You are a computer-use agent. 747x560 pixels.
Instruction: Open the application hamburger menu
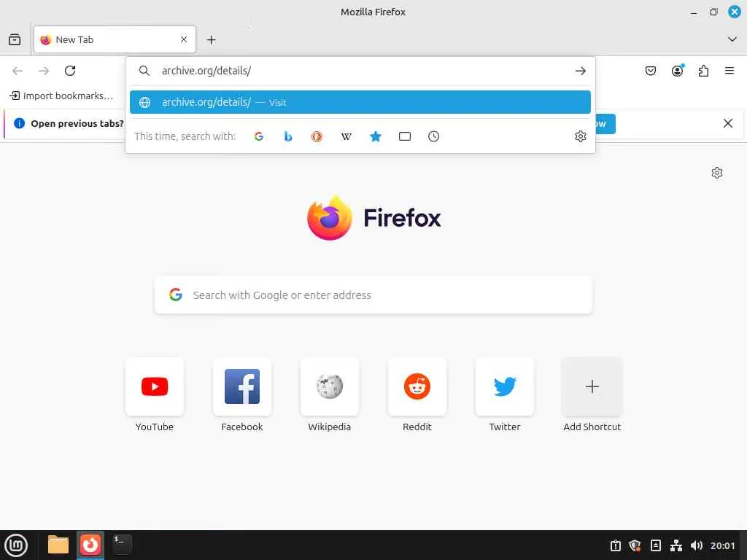point(729,71)
